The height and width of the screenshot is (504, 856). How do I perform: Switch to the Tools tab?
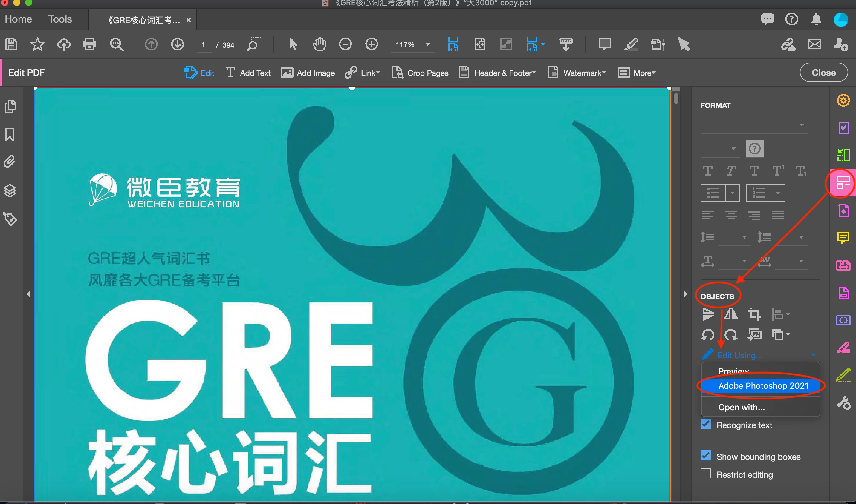pos(60,19)
